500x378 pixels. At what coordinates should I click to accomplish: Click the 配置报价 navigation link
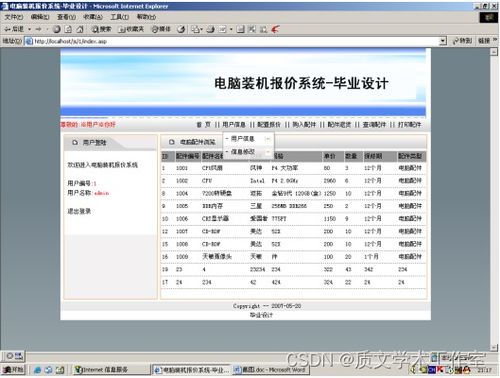pyautogui.click(x=269, y=125)
